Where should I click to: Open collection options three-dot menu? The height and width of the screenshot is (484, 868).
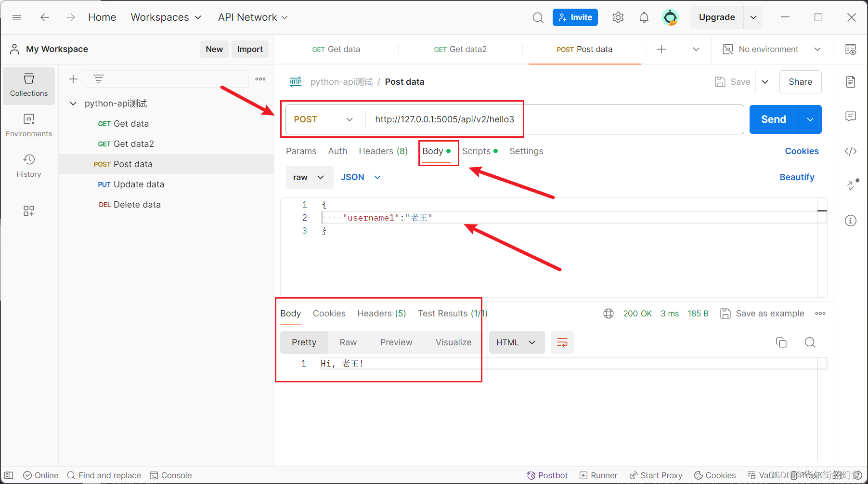[x=260, y=79]
